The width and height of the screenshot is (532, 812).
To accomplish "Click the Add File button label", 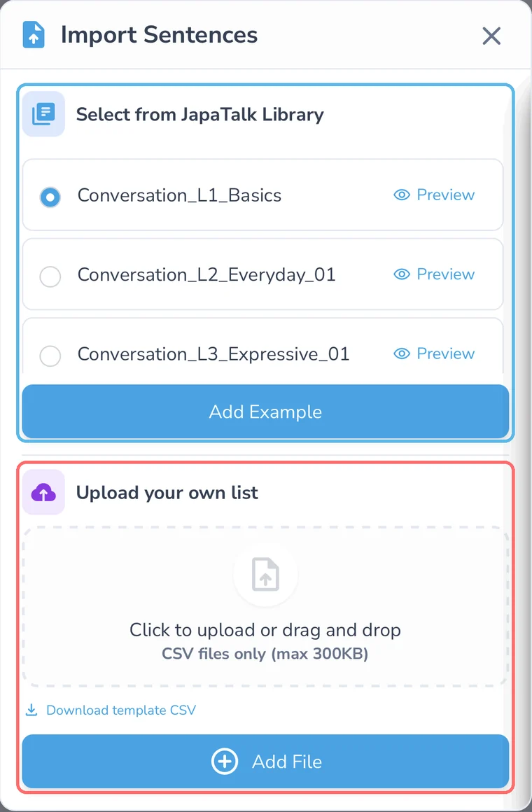I will [287, 762].
